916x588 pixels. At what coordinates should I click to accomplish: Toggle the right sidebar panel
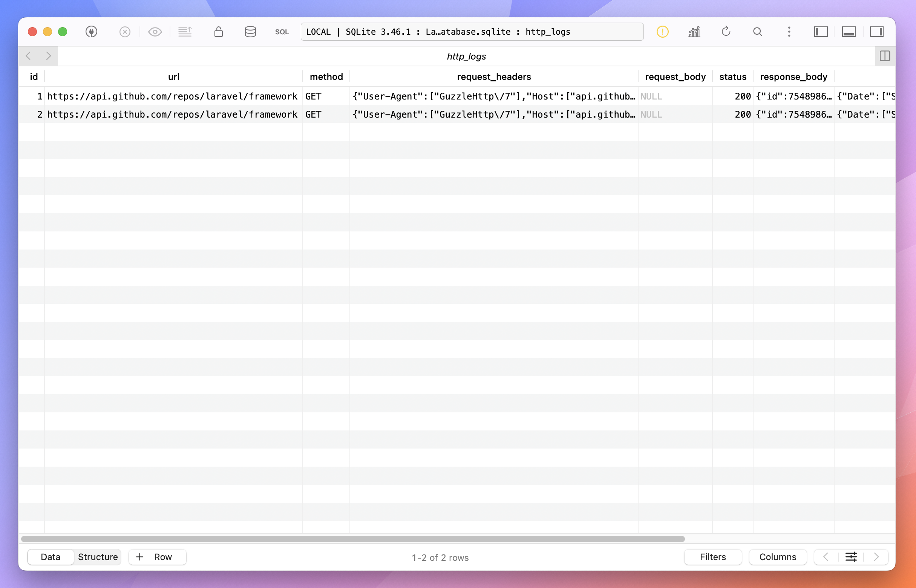click(877, 32)
